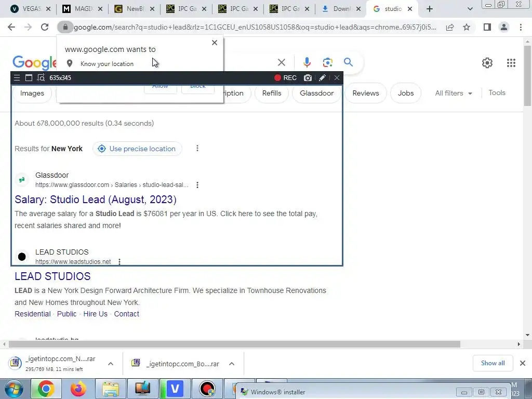Select the Refills filter chip

click(x=272, y=94)
